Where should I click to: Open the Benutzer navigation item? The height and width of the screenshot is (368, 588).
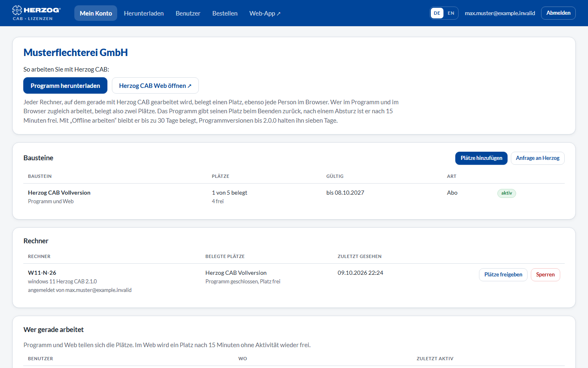pyautogui.click(x=188, y=13)
